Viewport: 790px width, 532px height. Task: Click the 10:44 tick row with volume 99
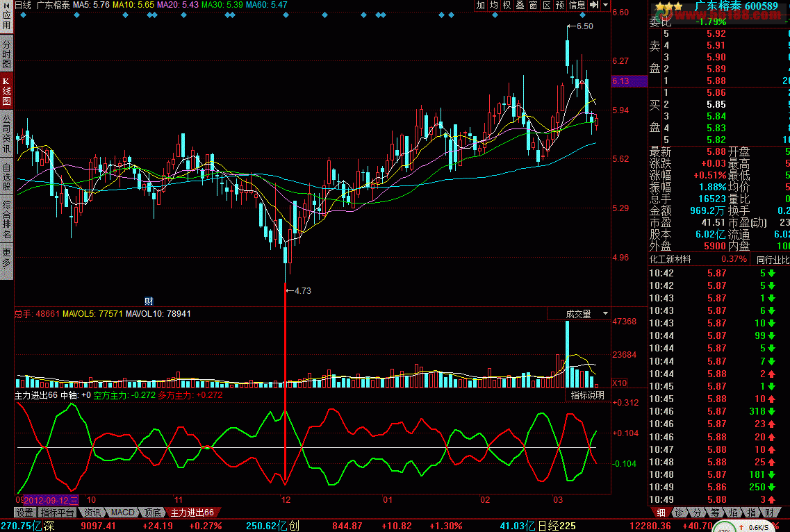[x=719, y=335]
